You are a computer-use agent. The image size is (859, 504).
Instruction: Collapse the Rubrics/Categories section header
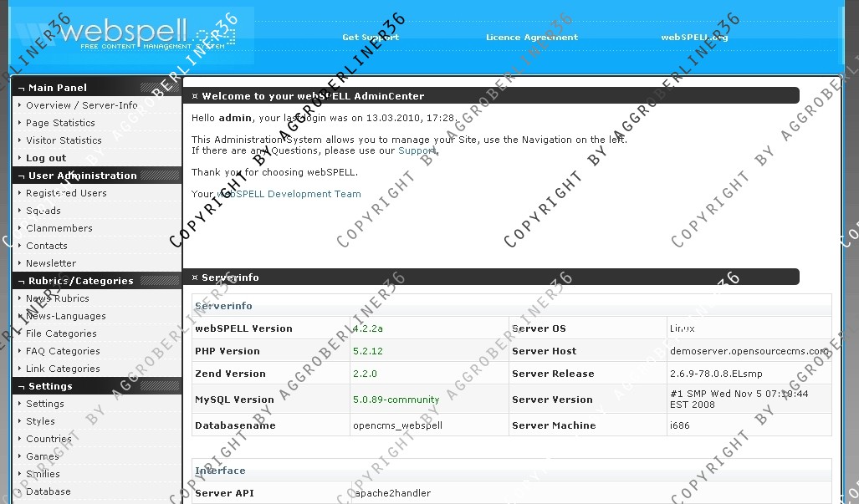click(80, 281)
